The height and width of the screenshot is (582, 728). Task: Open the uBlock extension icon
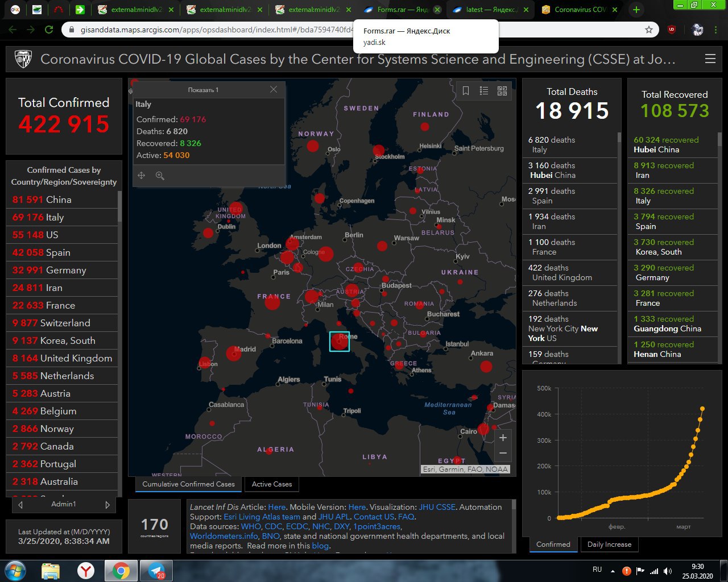[x=672, y=30]
